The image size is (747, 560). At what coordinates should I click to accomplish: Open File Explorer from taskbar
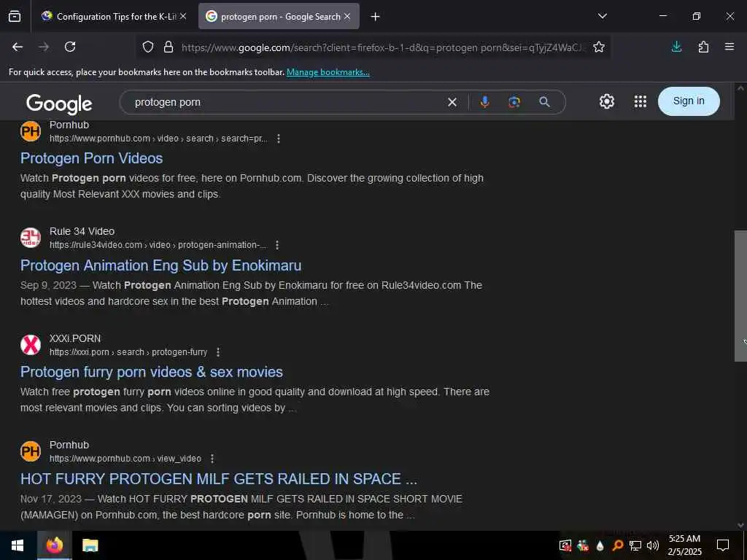[90, 545]
